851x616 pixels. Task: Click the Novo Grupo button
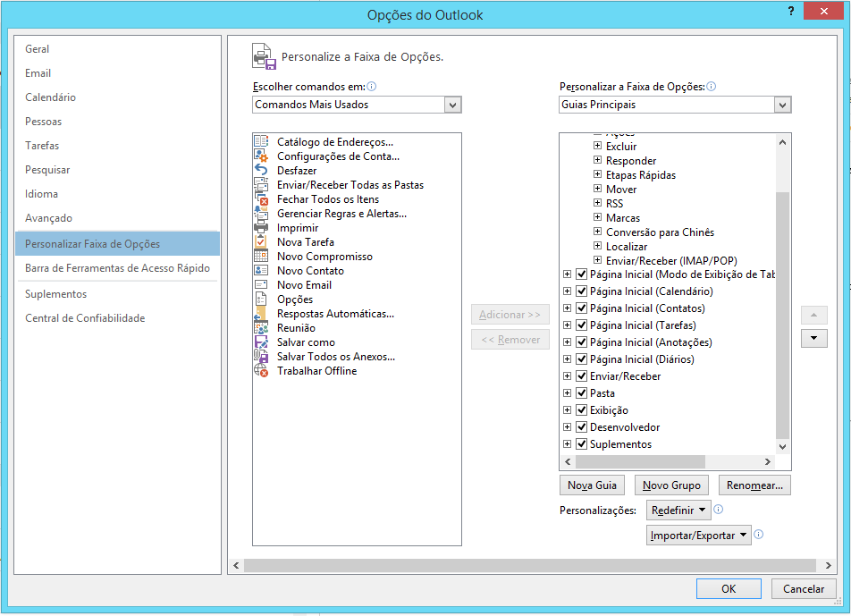pos(671,485)
